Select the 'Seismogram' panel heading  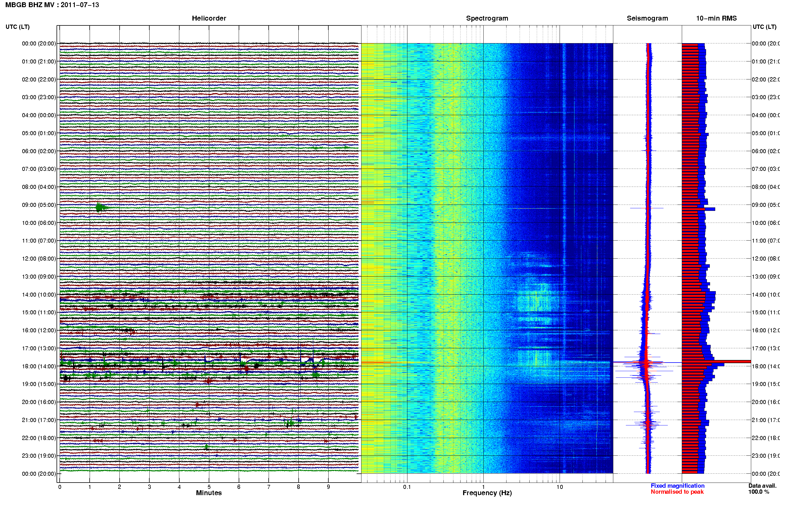647,19
